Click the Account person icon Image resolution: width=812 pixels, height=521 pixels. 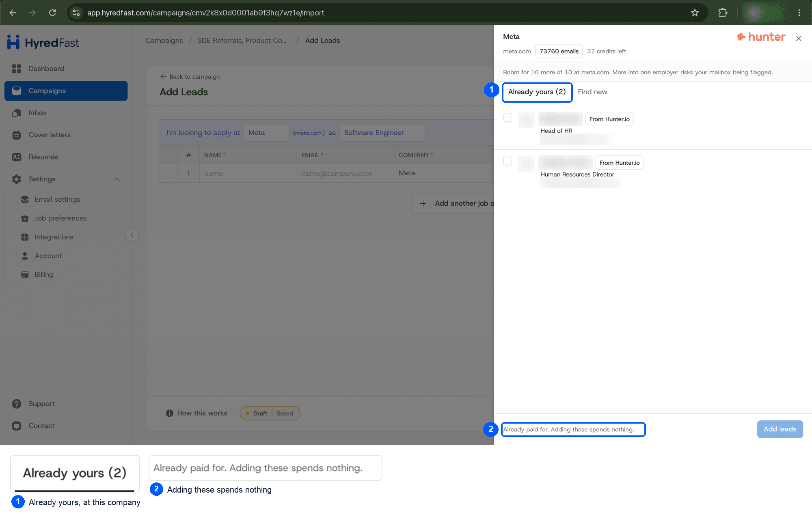25,256
